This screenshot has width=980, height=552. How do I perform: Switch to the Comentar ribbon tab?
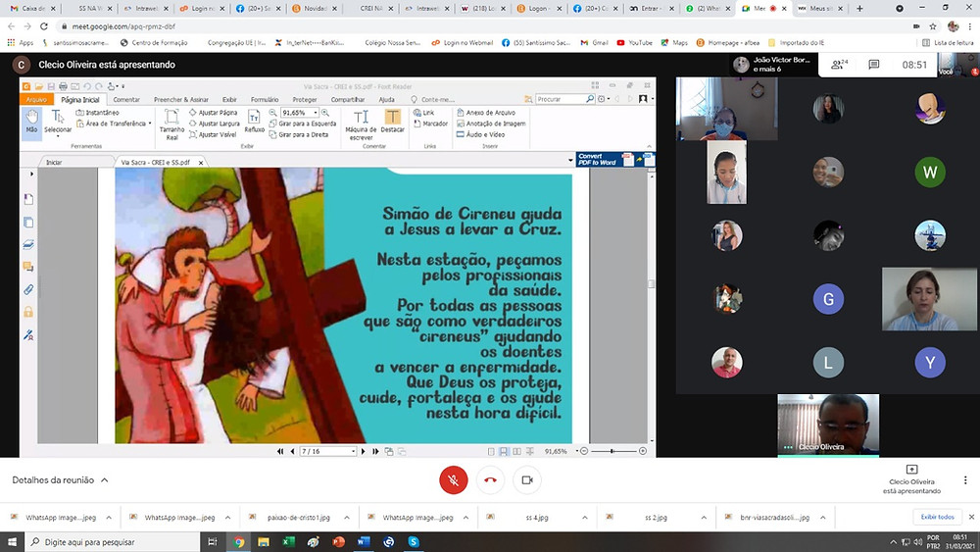tap(126, 99)
